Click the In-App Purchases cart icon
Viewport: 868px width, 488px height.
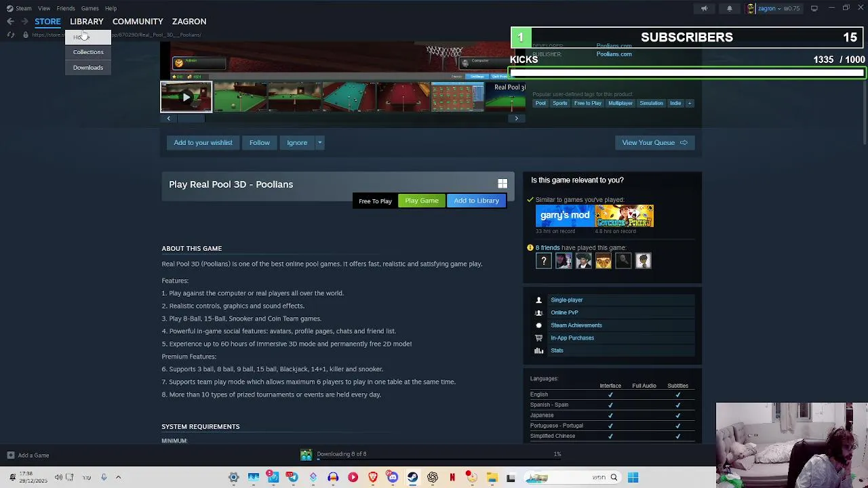coord(539,338)
